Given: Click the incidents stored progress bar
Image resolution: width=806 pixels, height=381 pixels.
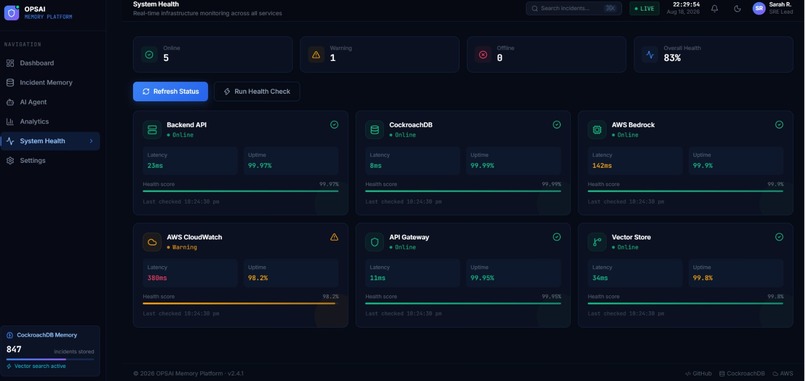Looking at the screenshot, I should click(50, 359).
